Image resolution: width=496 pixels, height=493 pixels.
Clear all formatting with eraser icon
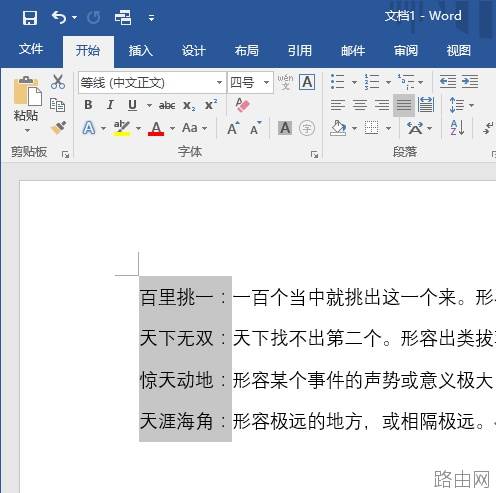pos(242,105)
